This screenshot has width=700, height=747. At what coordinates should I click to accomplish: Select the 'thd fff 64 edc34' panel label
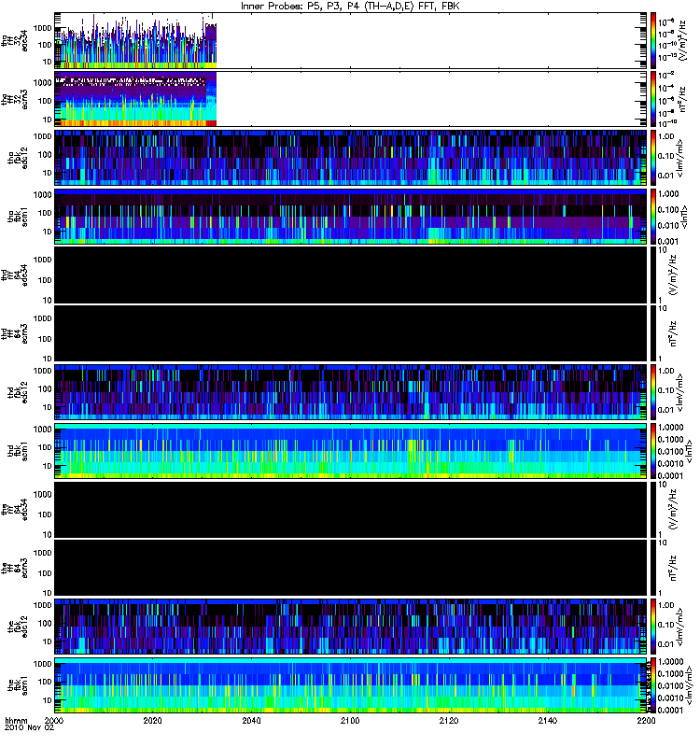click(x=15, y=275)
